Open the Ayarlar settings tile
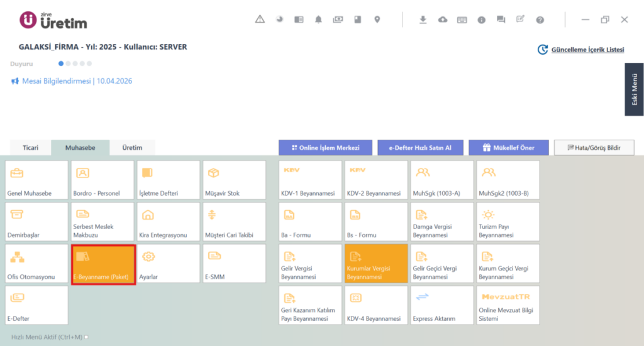Viewport: 644px width, 346px height. [x=169, y=264]
